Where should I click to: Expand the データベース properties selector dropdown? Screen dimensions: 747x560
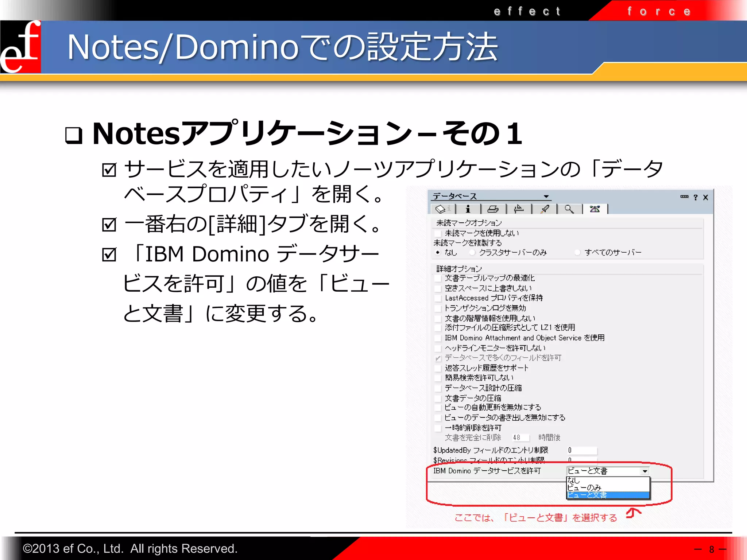546,197
